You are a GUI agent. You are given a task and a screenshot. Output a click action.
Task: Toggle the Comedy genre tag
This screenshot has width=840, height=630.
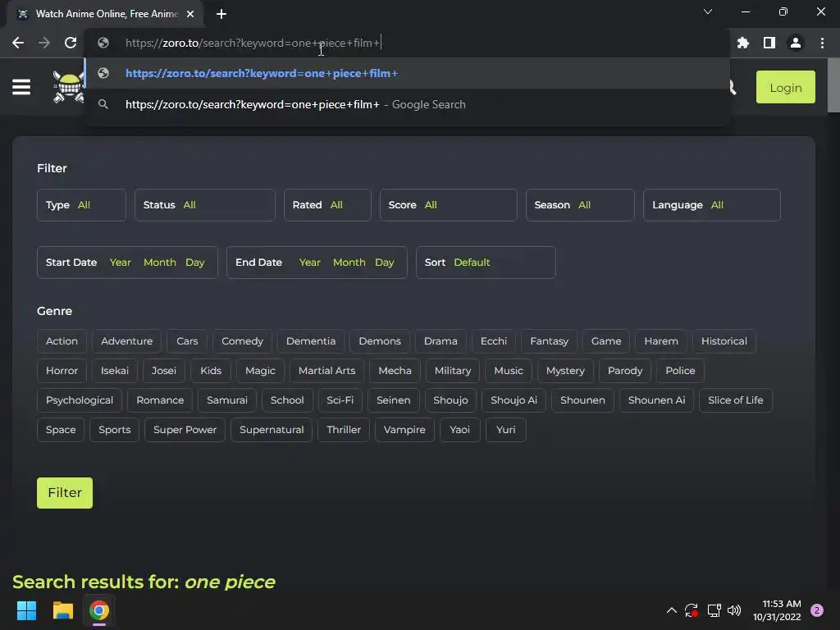click(242, 341)
